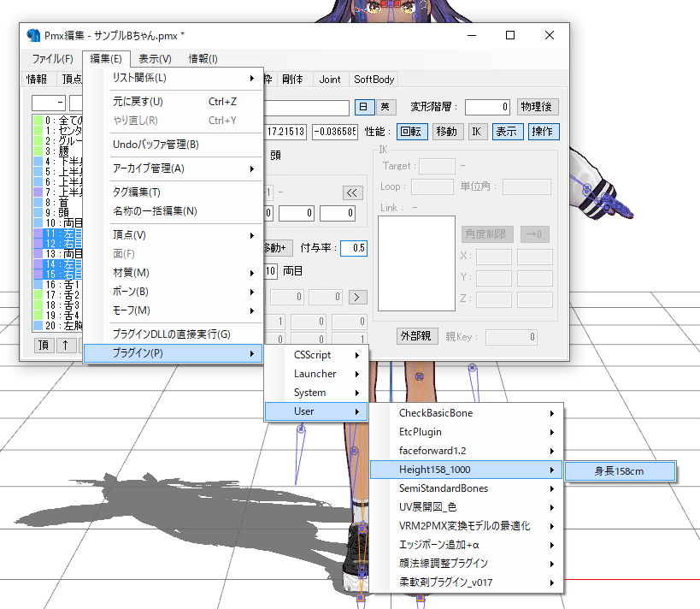Run the 身長158cm plugin command
The width and height of the screenshot is (700, 609).
621,470
